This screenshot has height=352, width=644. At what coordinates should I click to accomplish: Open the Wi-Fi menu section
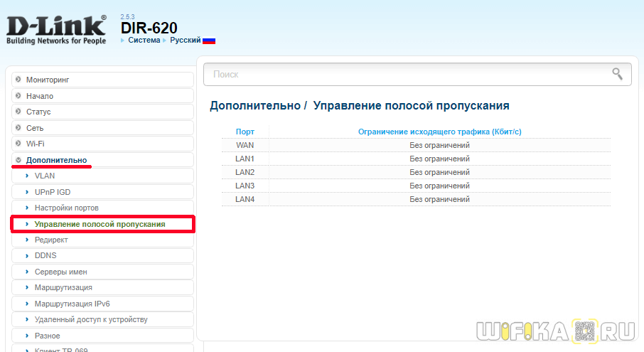36,144
